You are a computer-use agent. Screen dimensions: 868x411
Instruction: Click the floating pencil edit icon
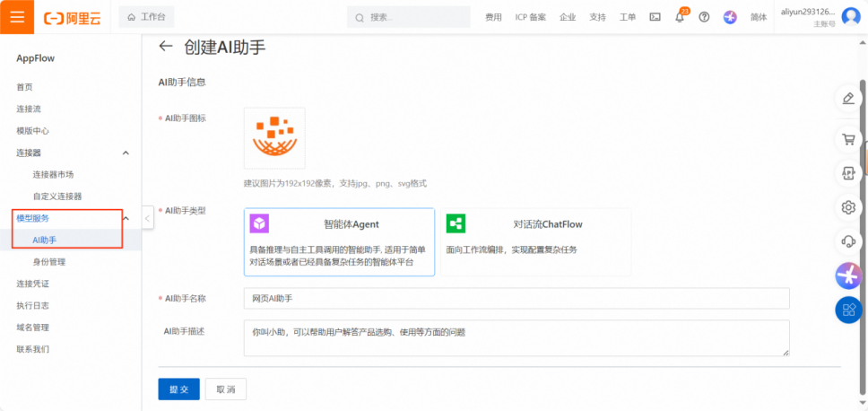tap(848, 99)
